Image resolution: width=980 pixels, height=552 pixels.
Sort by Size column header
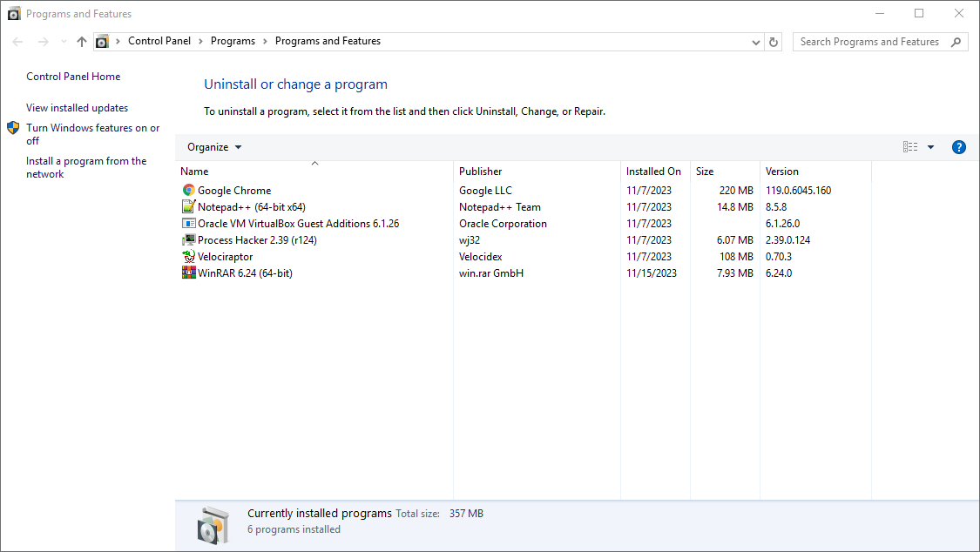pos(725,172)
